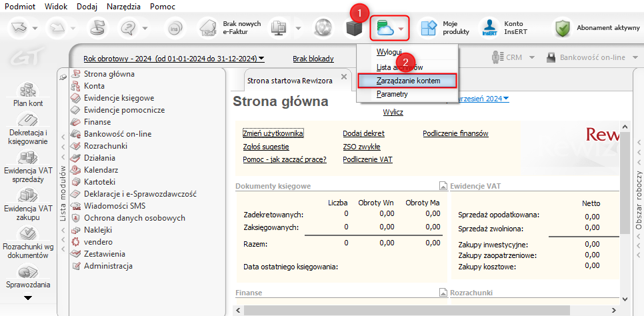644x316 pixels.
Task: Click the CRM people icon
Action: (497, 57)
